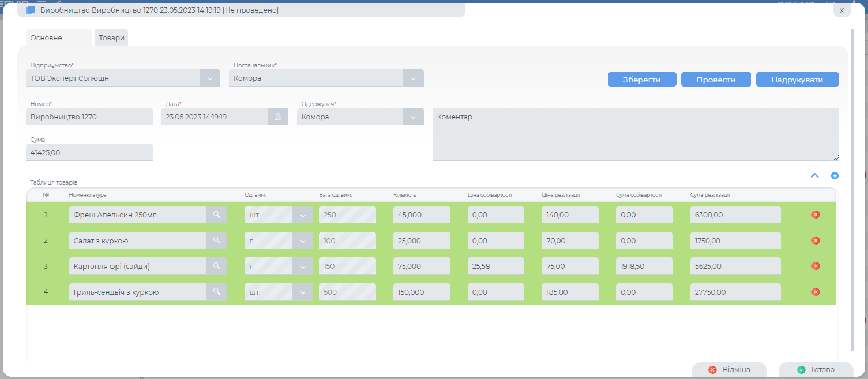Delete row 1 with red remove icon
This screenshot has width=868, height=379.
point(816,215)
